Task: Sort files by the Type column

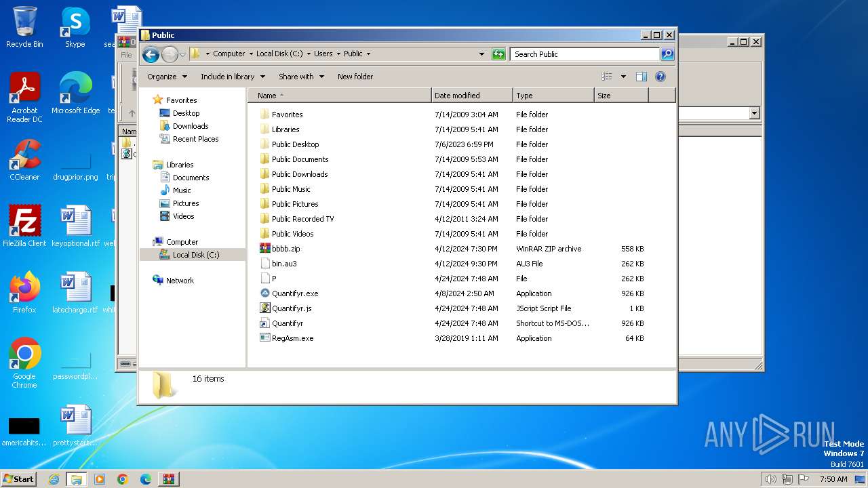Action: [x=553, y=96]
